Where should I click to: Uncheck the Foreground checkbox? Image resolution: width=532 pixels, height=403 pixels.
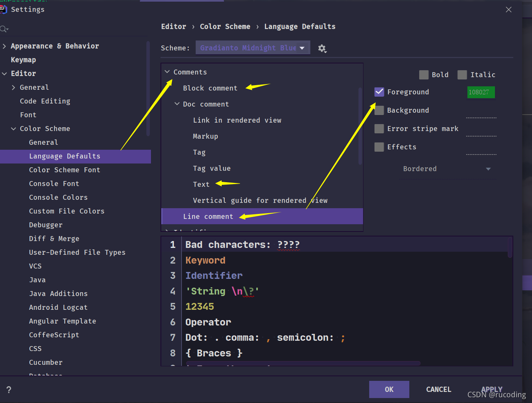click(x=379, y=92)
